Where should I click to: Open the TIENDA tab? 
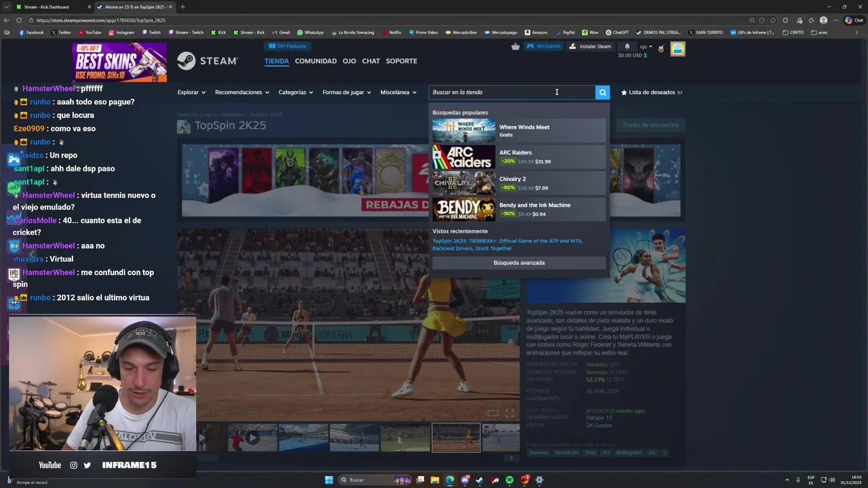coord(277,61)
